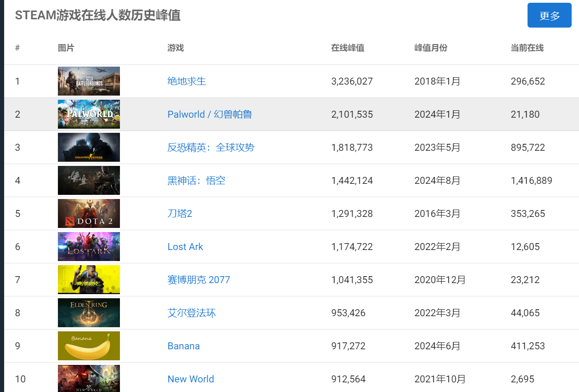Open the 反恐精英：全球攻势 link
Screen dimensions: 579x392
[x=211, y=148]
